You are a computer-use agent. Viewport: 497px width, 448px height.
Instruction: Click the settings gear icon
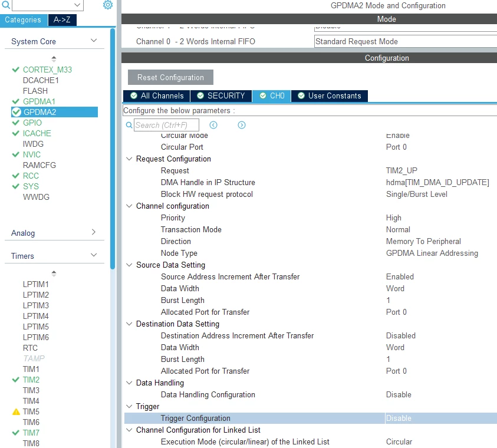click(108, 5)
